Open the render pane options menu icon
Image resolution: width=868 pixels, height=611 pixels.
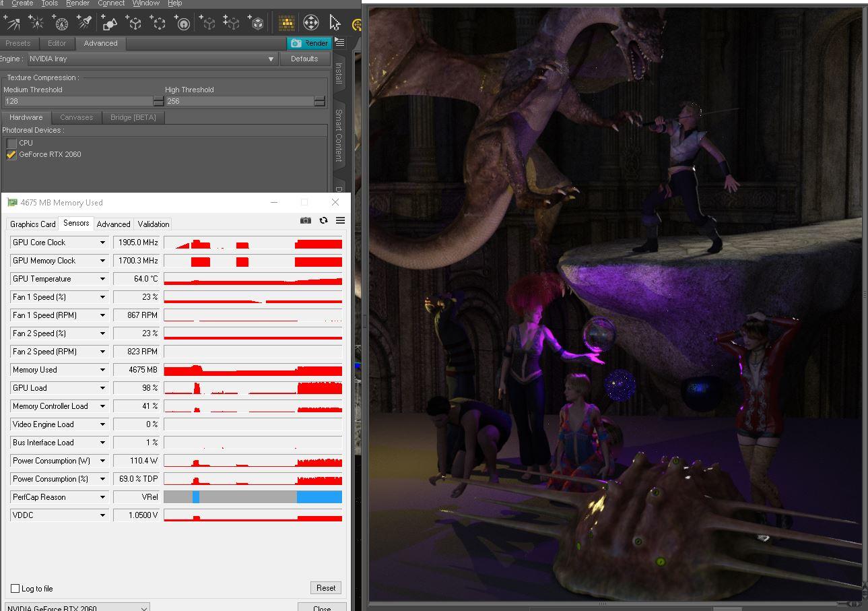(x=339, y=42)
